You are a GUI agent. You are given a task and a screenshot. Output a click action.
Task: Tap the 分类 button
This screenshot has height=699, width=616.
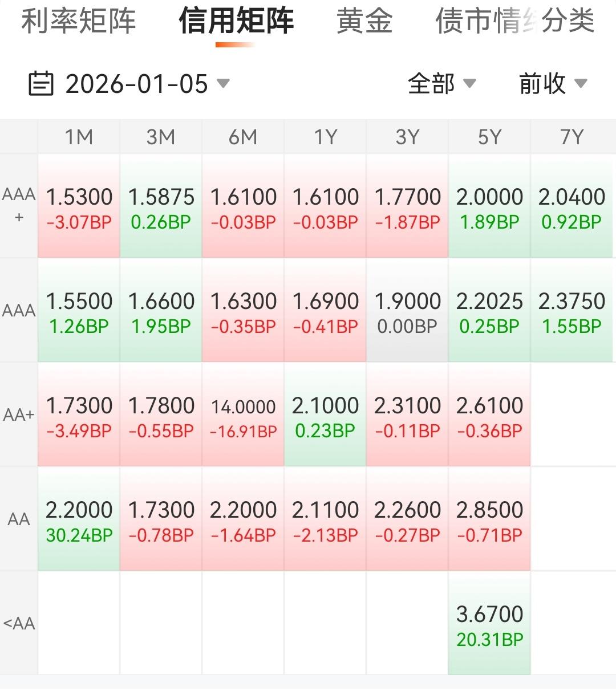[568, 21]
